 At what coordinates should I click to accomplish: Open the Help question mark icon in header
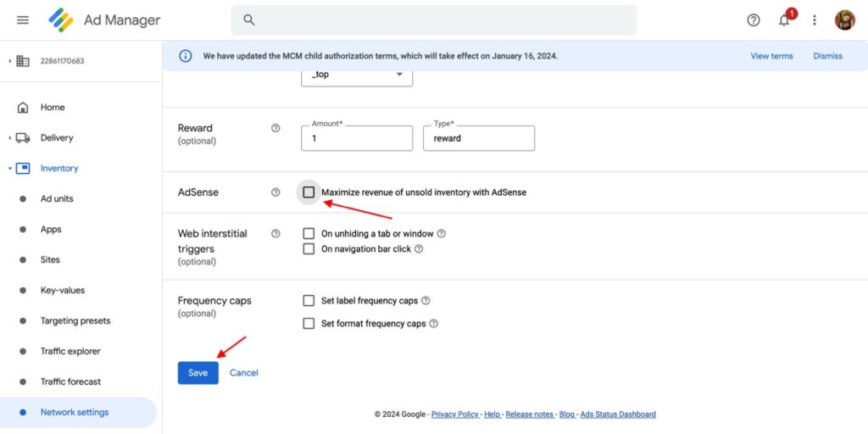click(x=754, y=20)
